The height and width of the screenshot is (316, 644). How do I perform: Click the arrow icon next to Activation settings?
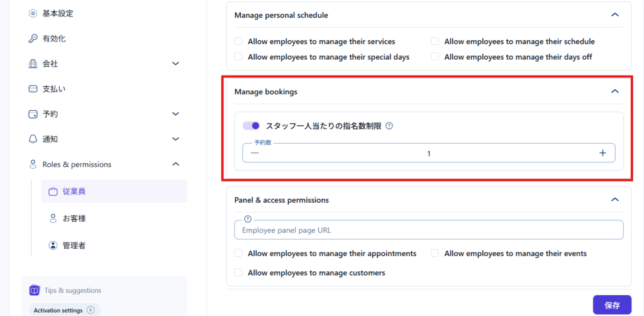91,310
